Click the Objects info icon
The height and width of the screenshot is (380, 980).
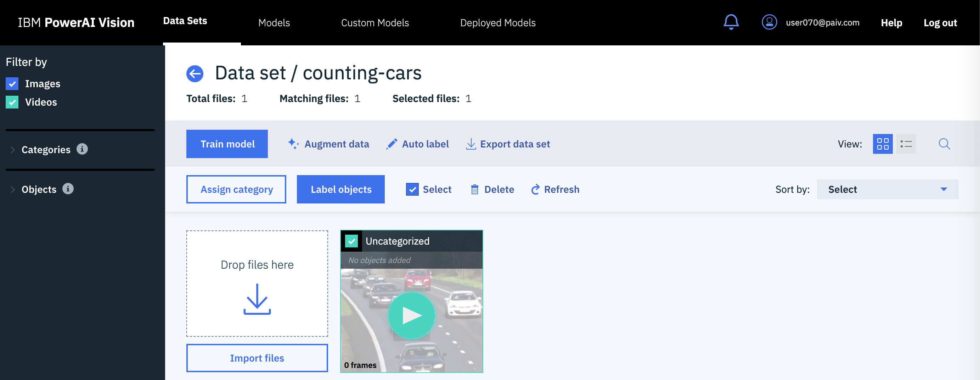pos(68,189)
